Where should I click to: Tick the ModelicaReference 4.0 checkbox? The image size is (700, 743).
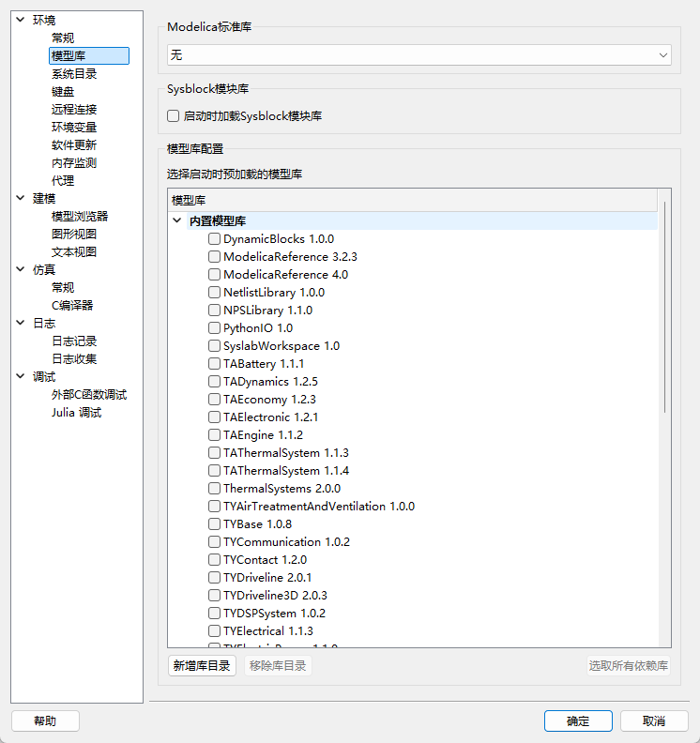[x=214, y=274]
